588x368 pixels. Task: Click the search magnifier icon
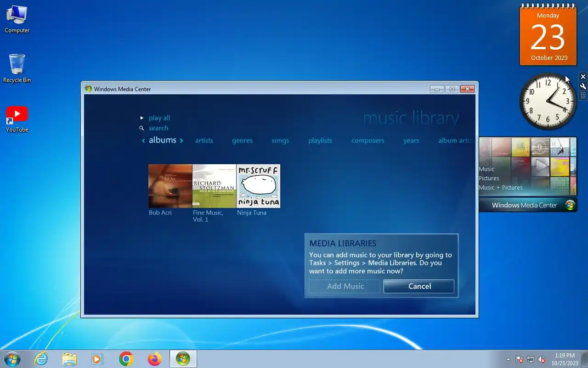(142, 128)
